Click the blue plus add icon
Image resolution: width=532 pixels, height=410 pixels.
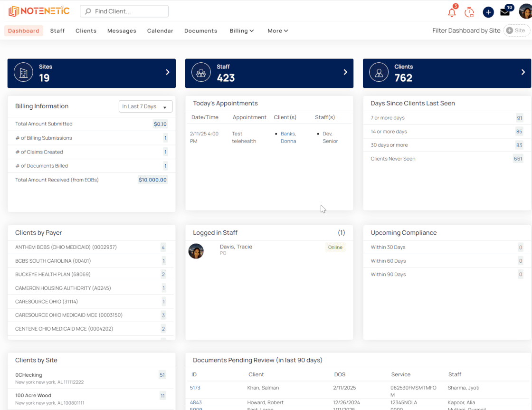[488, 12]
